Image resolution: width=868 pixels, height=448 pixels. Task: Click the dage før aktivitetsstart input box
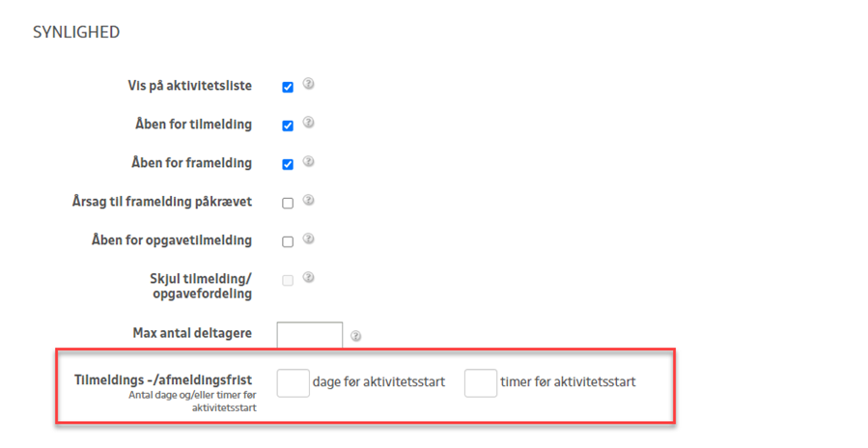[x=294, y=382]
